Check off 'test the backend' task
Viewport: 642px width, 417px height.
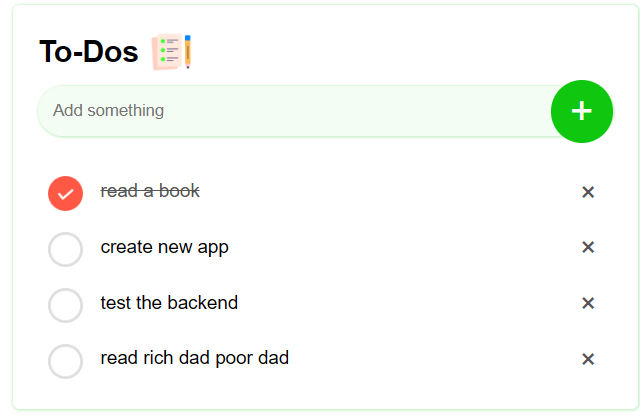pyautogui.click(x=66, y=305)
